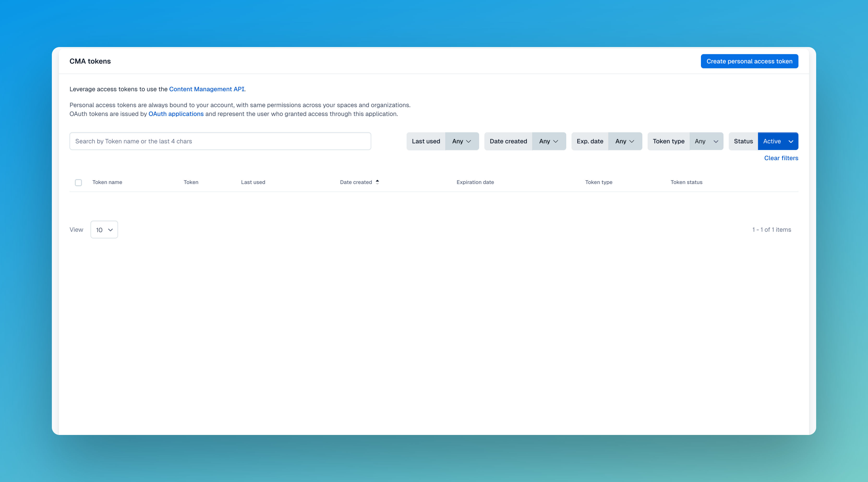Open the Content Management API link
Viewport: 868px width, 482px height.
click(x=206, y=89)
